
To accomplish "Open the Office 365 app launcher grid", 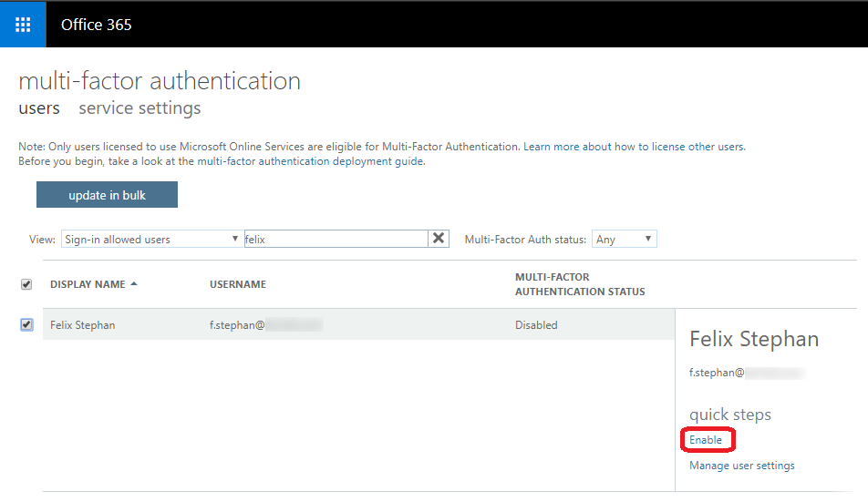I will point(23,25).
